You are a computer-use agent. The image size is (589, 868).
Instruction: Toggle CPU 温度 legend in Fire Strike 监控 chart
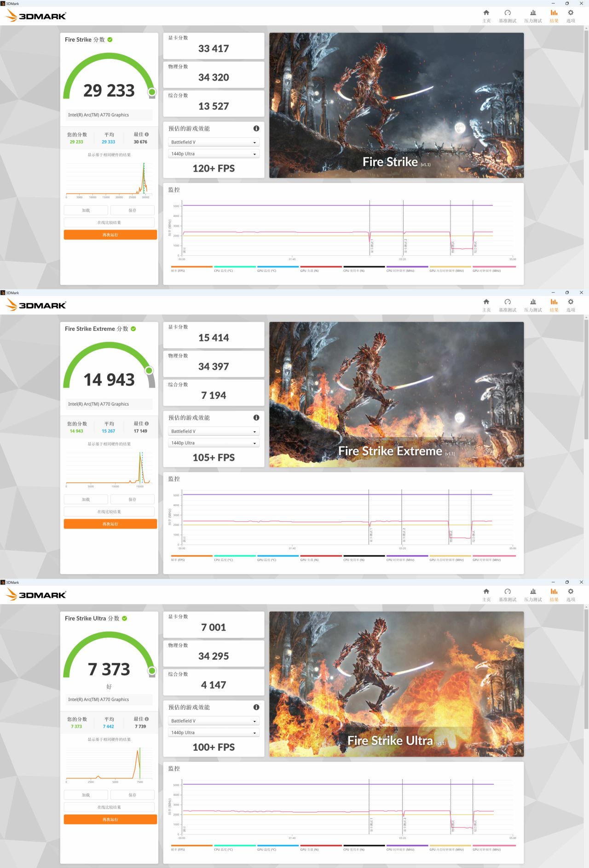click(x=235, y=269)
